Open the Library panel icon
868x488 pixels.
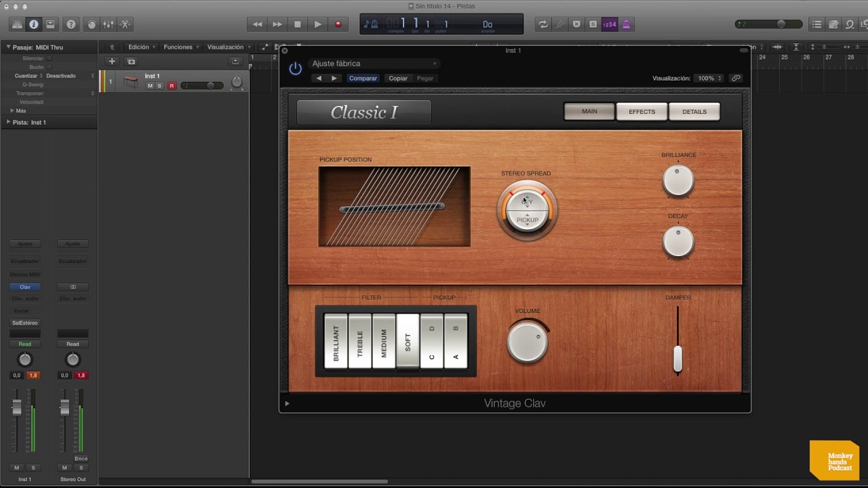pyautogui.click(x=17, y=24)
